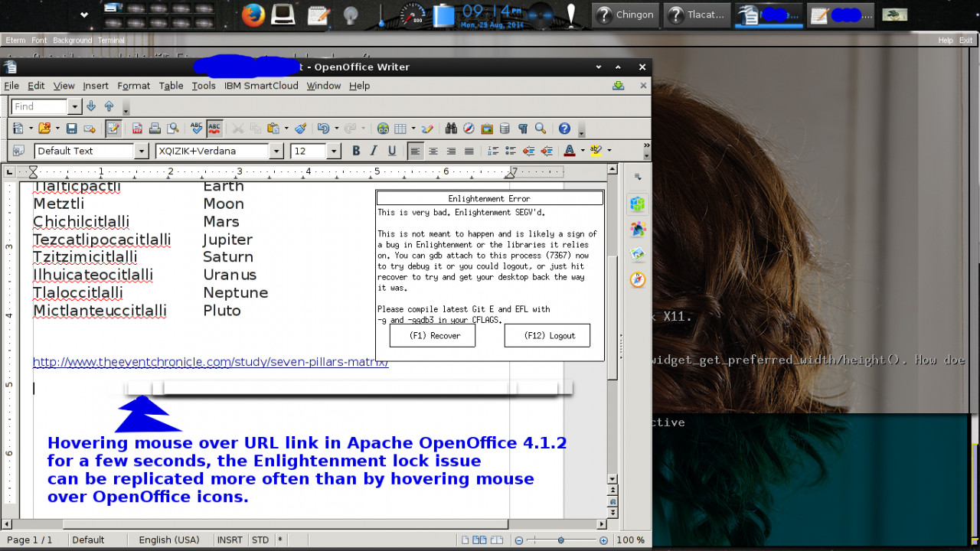
Task: Click the Undo arrow icon
Action: (323, 129)
